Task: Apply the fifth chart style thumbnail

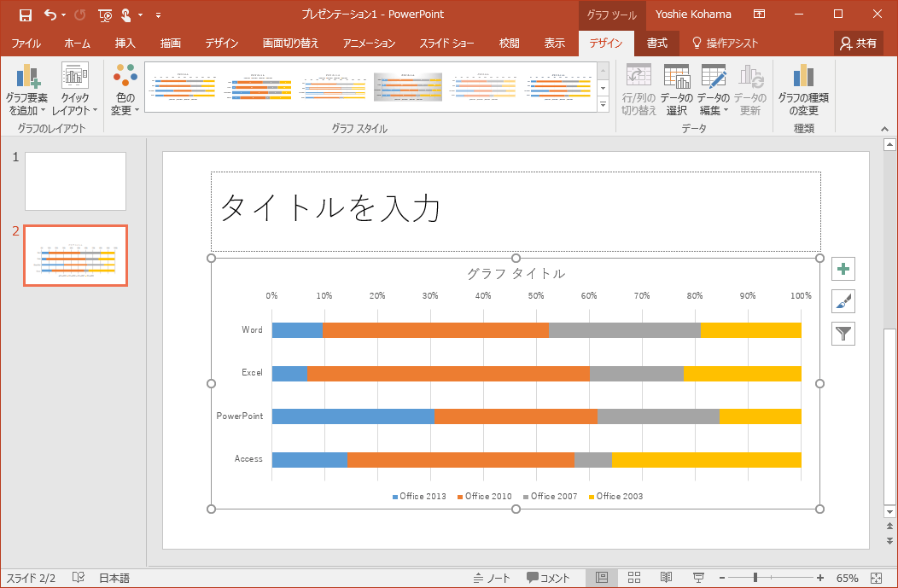Action: point(483,87)
